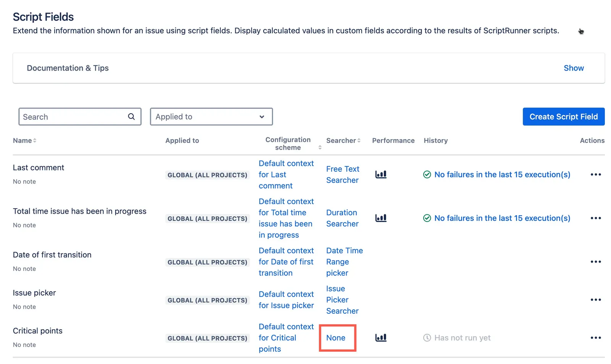Click the Create Script Field button

(x=563, y=116)
